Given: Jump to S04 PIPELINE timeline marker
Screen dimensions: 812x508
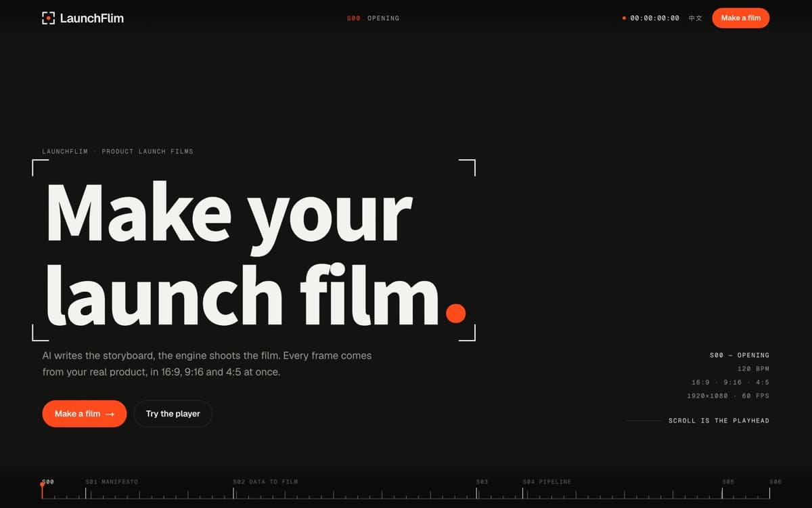Looking at the screenshot, I should (x=547, y=482).
